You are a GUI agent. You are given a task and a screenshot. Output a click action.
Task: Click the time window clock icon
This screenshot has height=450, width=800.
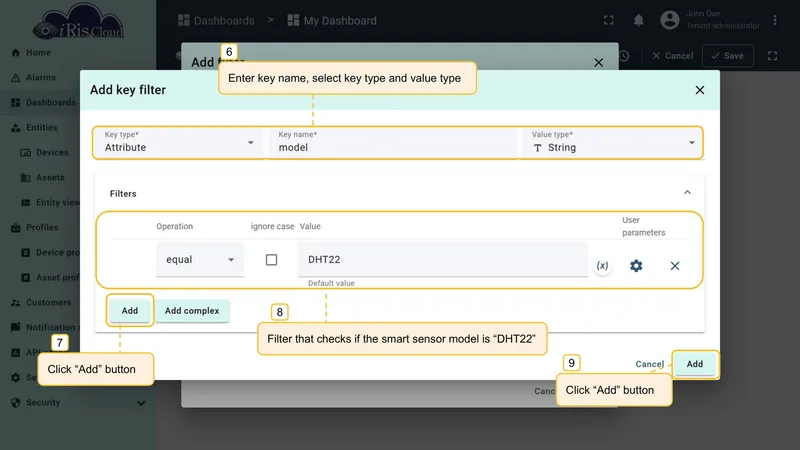point(624,56)
